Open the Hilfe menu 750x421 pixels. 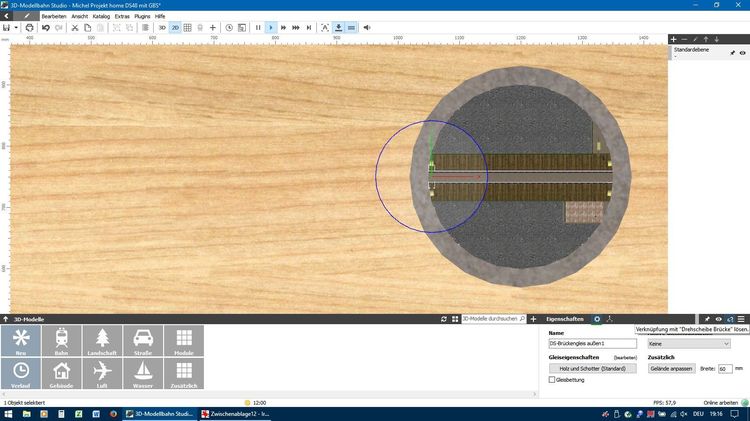(x=160, y=16)
